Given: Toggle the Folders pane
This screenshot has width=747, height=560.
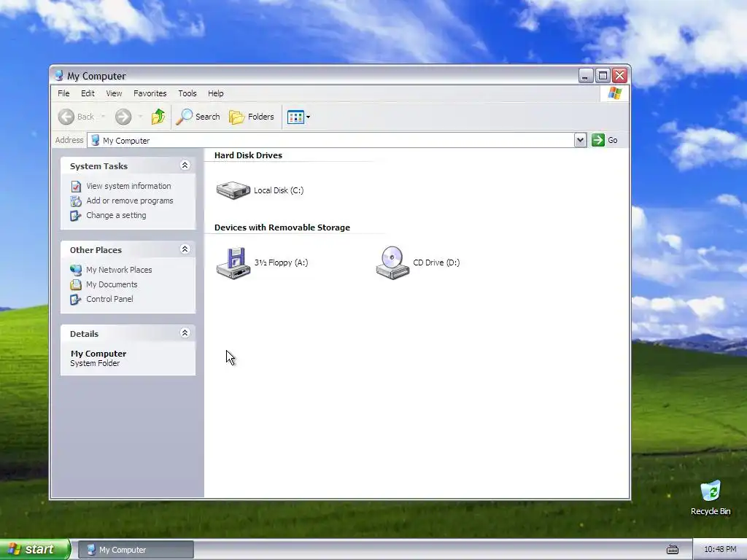Looking at the screenshot, I should (x=252, y=117).
